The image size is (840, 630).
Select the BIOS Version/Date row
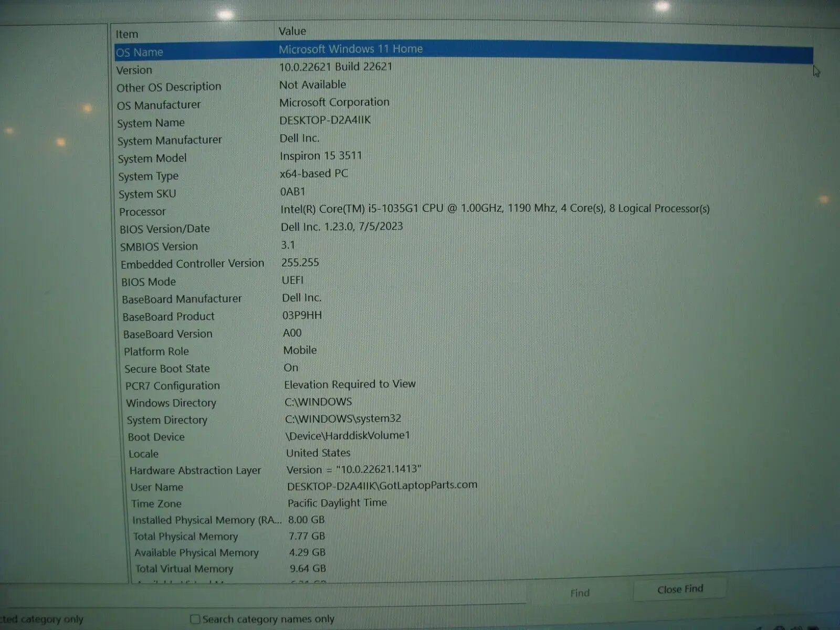pos(165,229)
